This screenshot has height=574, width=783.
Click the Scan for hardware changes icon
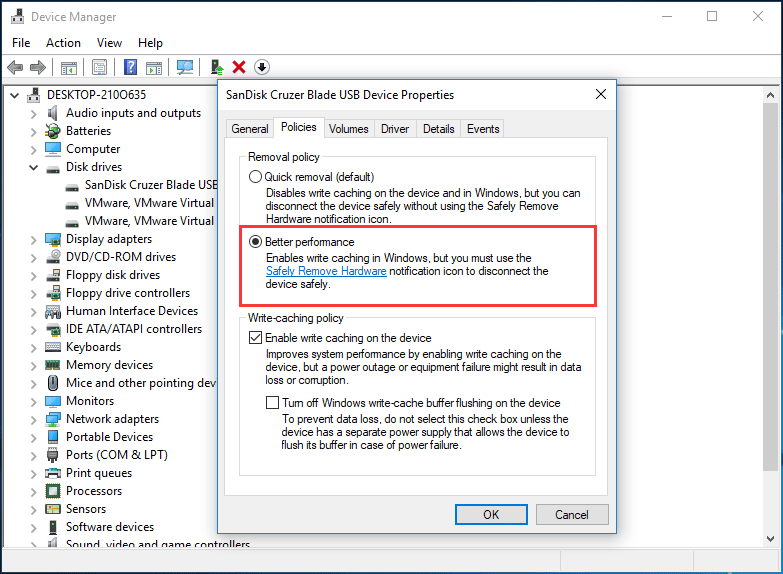[185, 67]
